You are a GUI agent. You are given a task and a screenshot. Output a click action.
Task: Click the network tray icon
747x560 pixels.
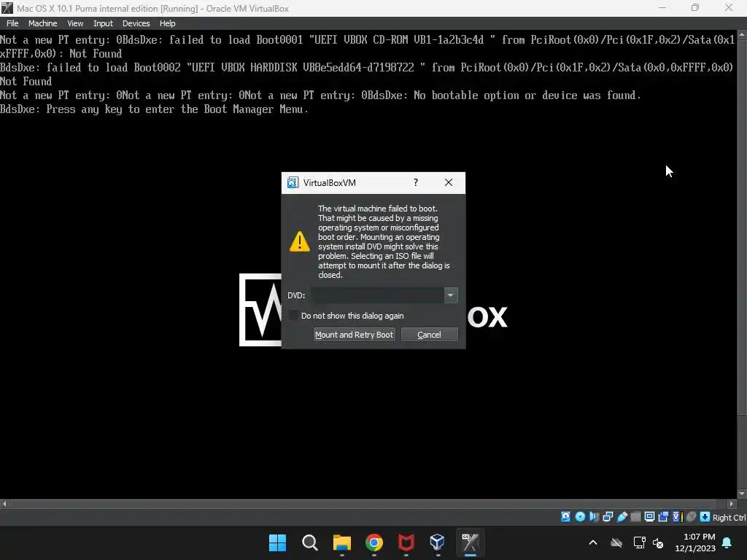(639, 542)
